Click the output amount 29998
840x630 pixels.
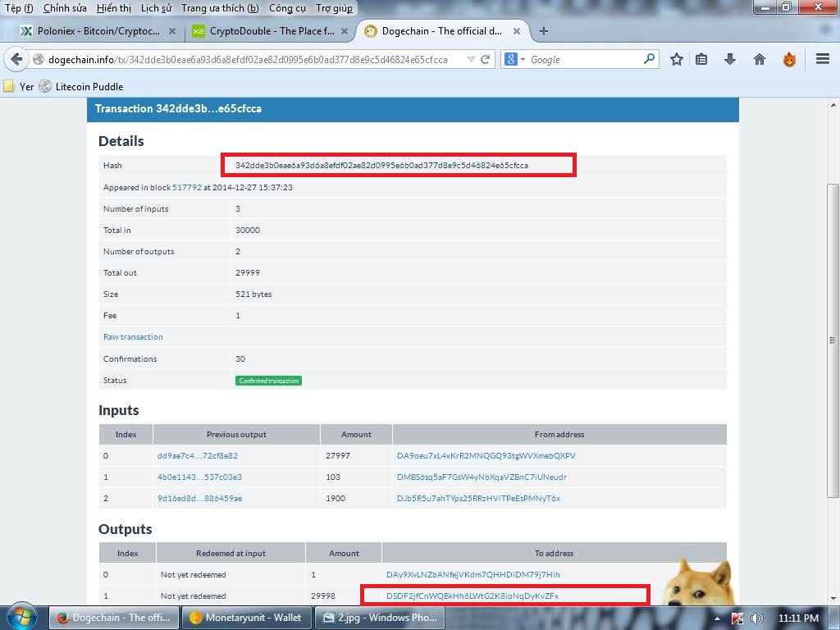coord(323,596)
